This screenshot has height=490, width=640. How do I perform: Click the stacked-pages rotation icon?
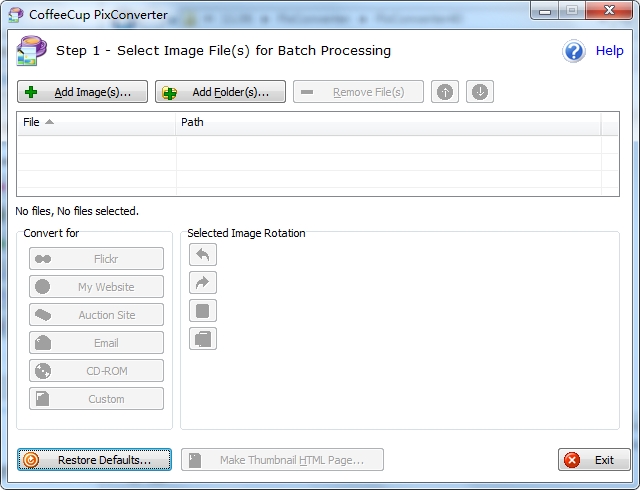pyautogui.click(x=203, y=339)
